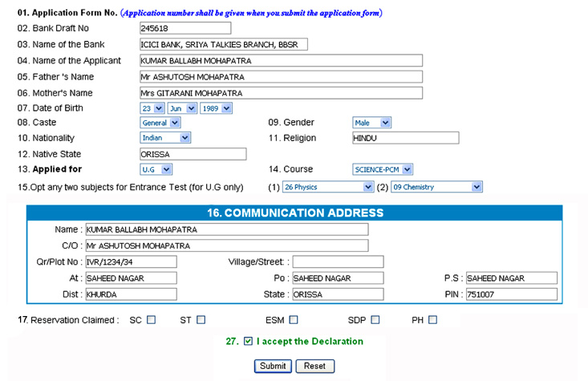Uncheck I accept the Declaration checkbox
This screenshot has width=588, height=381.
(x=248, y=341)
